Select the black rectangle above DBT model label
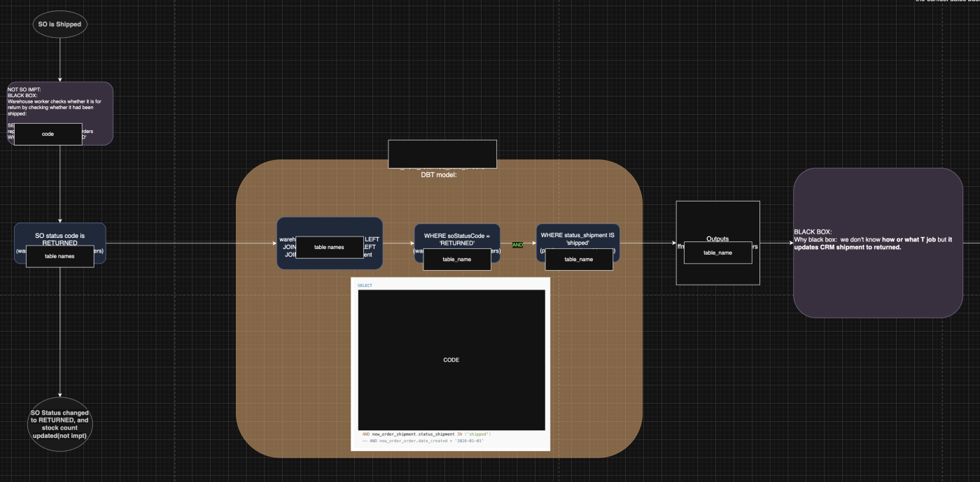Image resolution: width=980 pixels, height=482 pixels. 442,154
